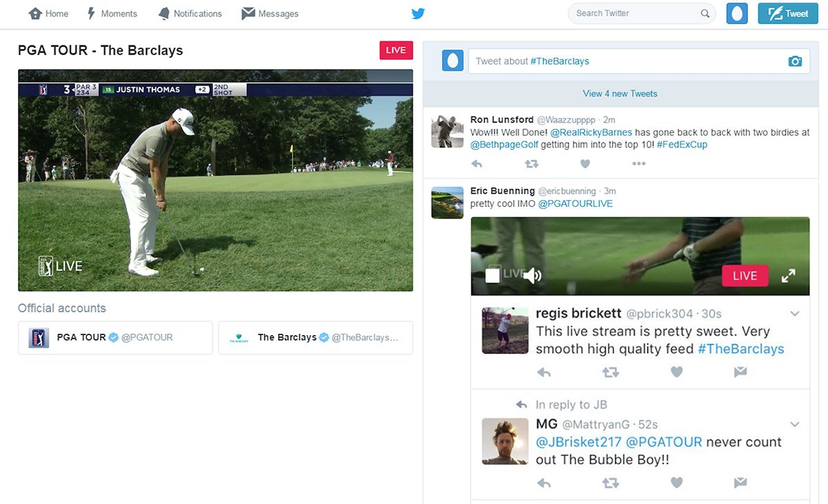Reply to Ron Lunsford's tweet

pos(476,163)
